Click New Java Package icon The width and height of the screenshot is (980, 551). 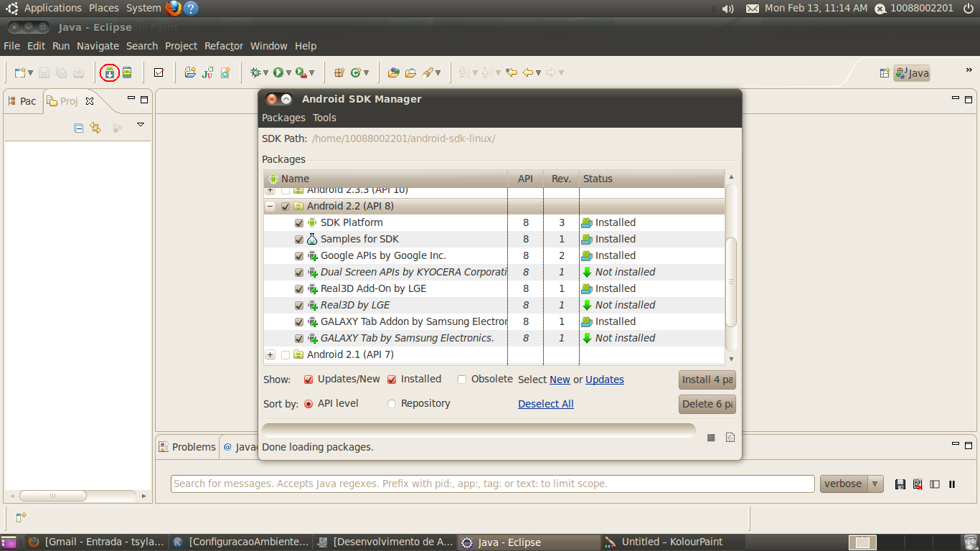click(339, 72)
